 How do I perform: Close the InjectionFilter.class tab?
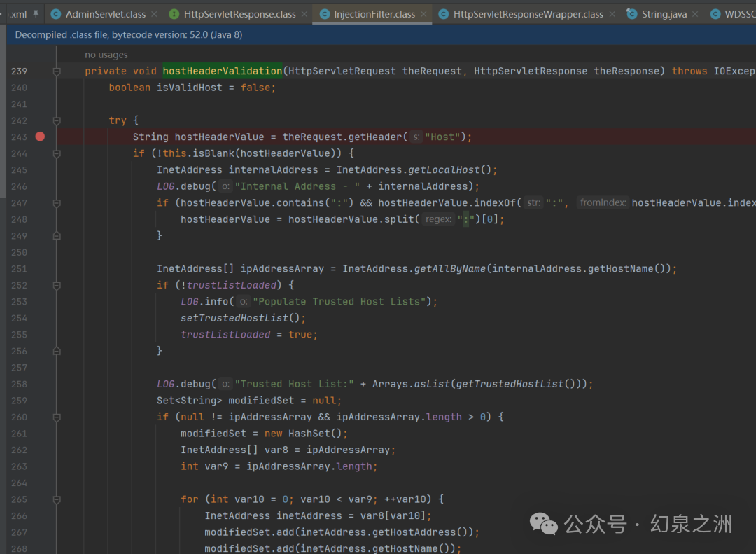click(423, 14)
